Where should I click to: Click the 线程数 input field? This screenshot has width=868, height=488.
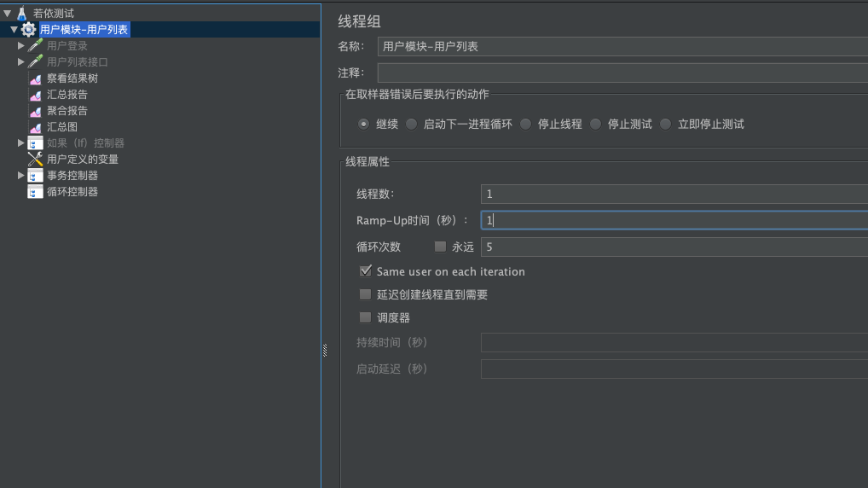click(674, 194)
